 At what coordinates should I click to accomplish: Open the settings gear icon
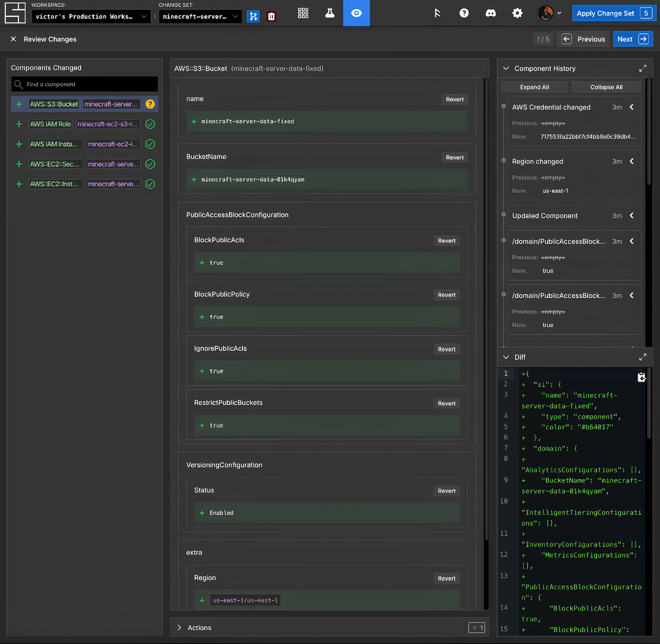517,13
